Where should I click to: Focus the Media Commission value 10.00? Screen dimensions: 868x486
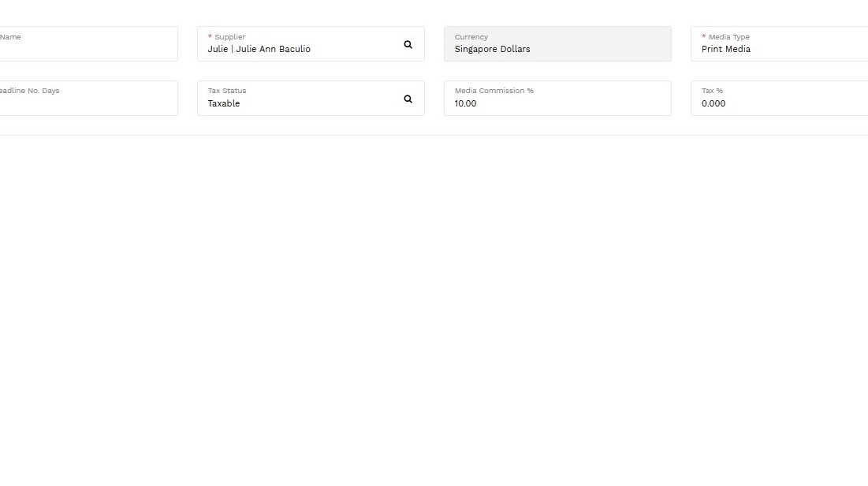(466, 103)
